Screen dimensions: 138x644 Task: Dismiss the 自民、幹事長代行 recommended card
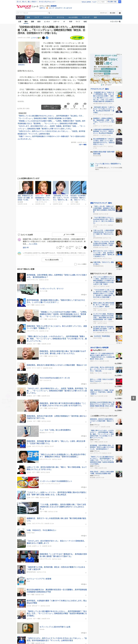pyautogui.click(x=33, y=204)
